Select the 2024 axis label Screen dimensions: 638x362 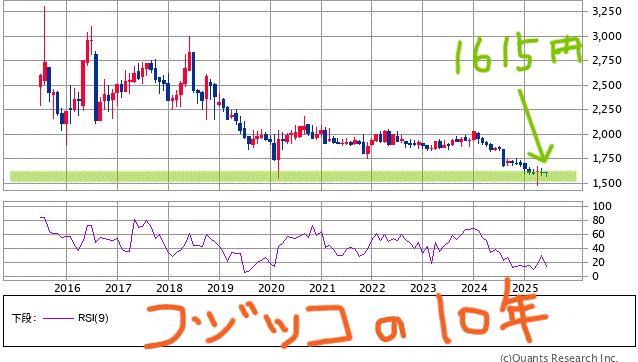[474, 288]
